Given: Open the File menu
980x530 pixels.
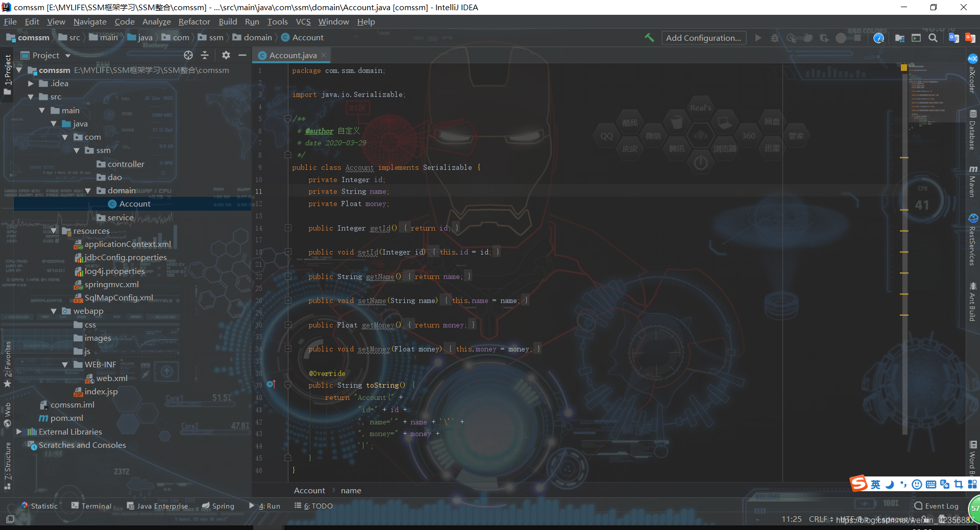Looking at the screenshot, I should pyautogui.click(x=10, y=21).
